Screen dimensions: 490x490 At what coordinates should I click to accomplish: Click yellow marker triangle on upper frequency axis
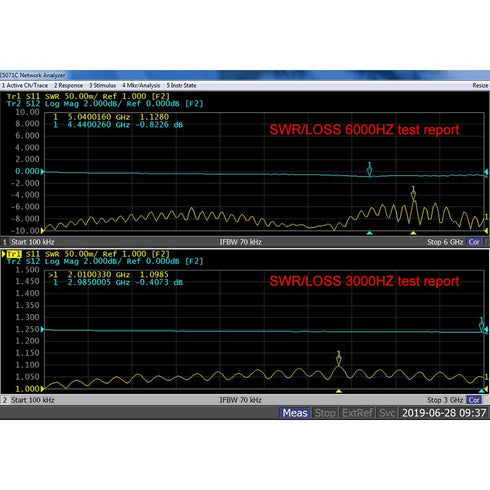pyautogui.click(x=413, y=233)
